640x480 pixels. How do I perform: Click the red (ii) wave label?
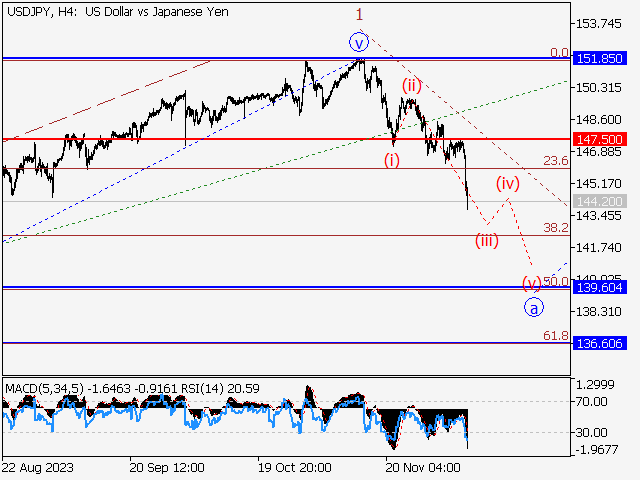pyautogui.click(x=411, y=85)
